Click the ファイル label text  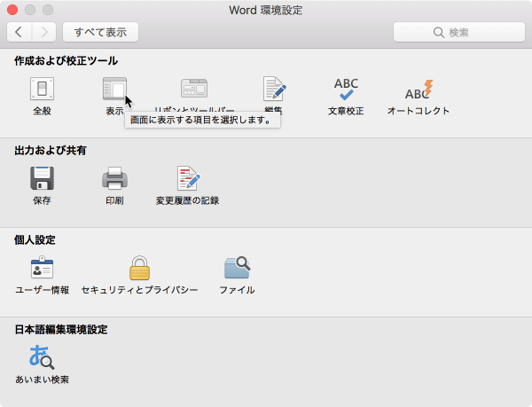click(237, 290)
